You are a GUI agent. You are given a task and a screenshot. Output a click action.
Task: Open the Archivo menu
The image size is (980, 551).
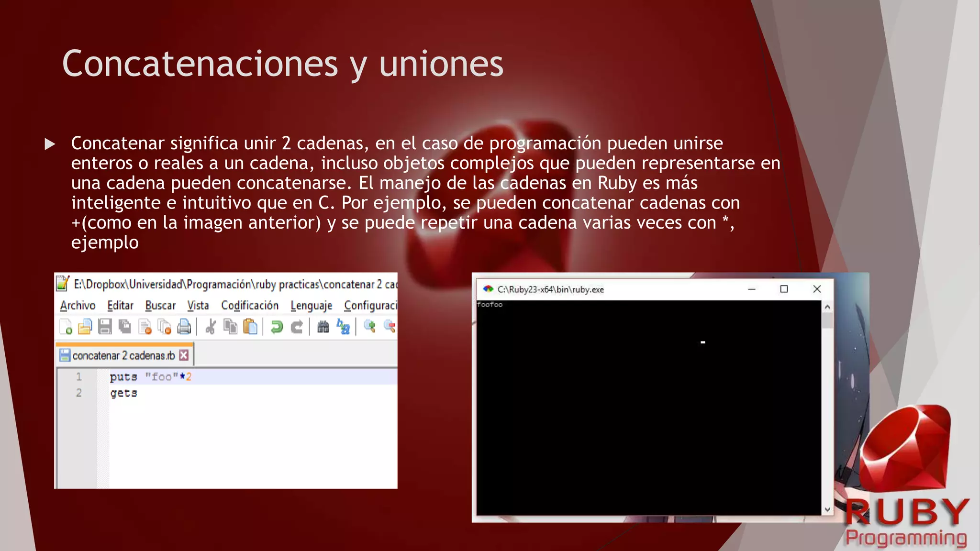(78, 305)
